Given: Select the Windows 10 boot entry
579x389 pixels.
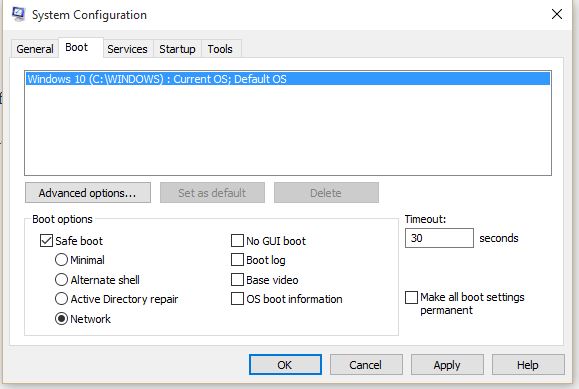Looking at the screenshot, I should coord(288,79).
